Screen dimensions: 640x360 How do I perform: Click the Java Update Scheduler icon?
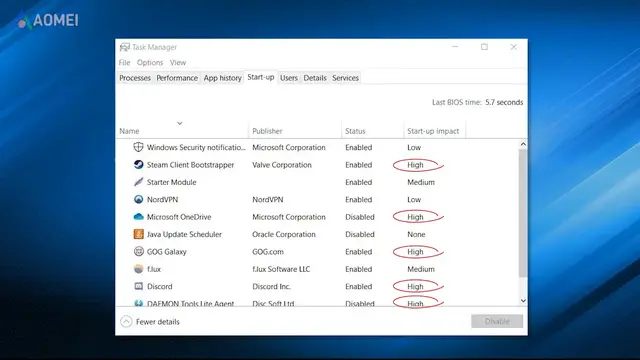[138, 234]
